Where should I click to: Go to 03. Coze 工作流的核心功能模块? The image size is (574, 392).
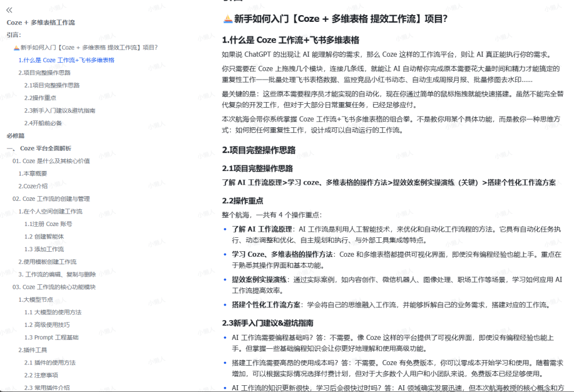54,287
